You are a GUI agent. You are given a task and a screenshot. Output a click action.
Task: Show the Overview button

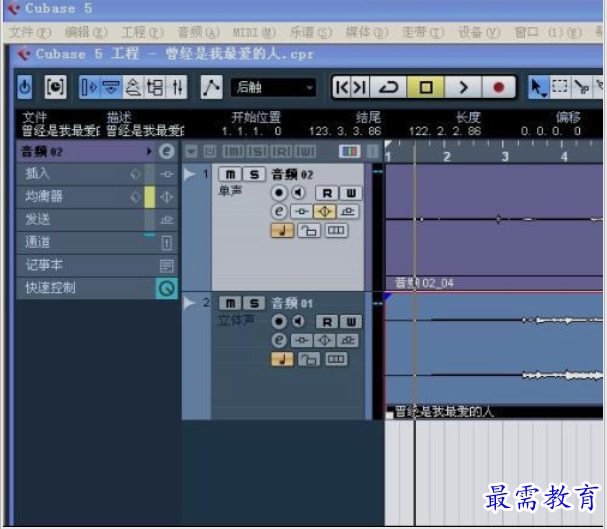pos(133,87)
